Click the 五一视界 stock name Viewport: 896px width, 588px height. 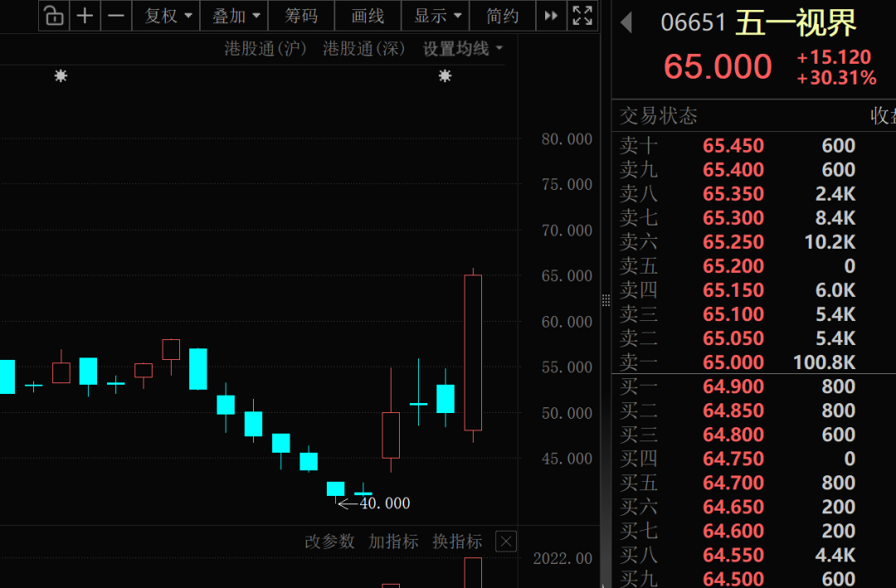pos(796,23)
